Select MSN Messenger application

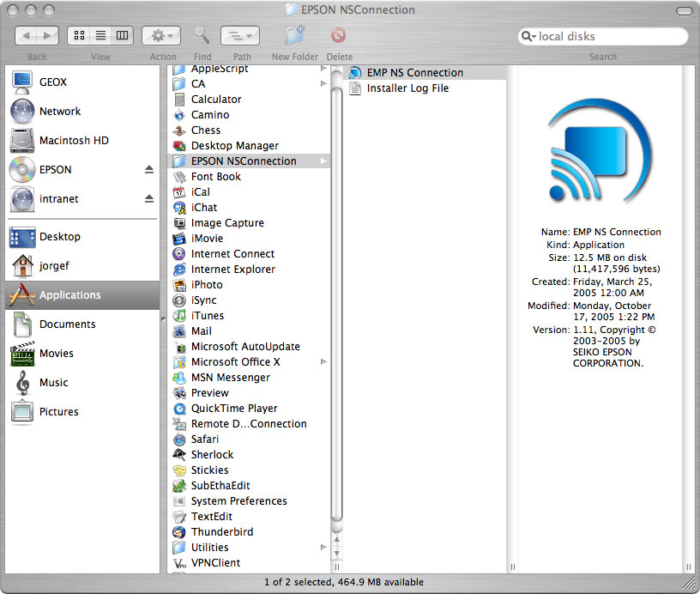tap(249, 378)
